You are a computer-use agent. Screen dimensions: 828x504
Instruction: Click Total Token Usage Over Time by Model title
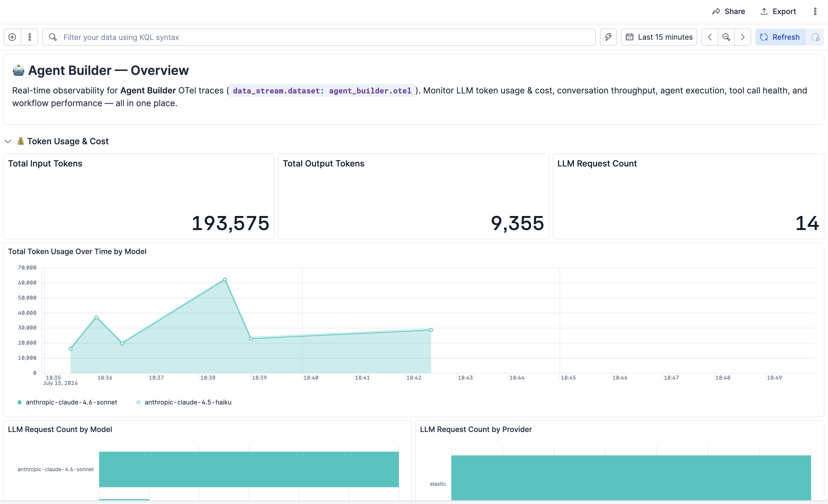tap(77, 251)
